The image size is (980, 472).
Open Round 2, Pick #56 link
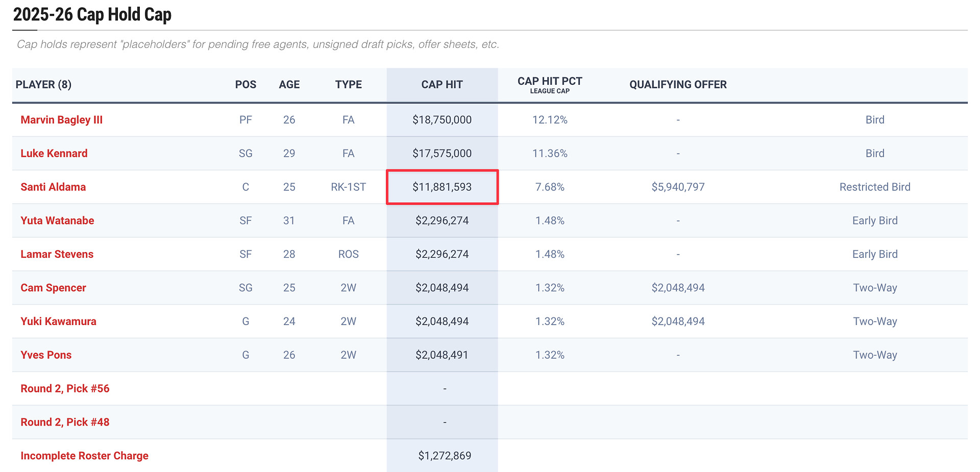coord(65,389)
